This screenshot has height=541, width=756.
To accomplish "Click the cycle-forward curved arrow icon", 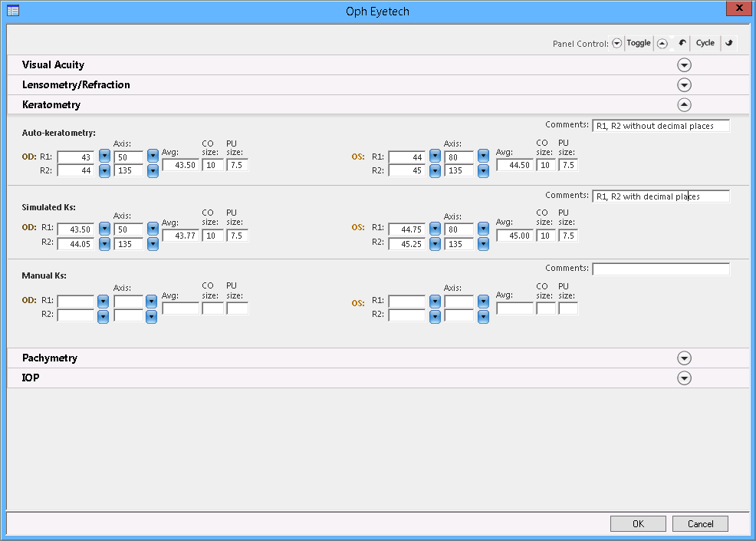I will click(729, 43).
